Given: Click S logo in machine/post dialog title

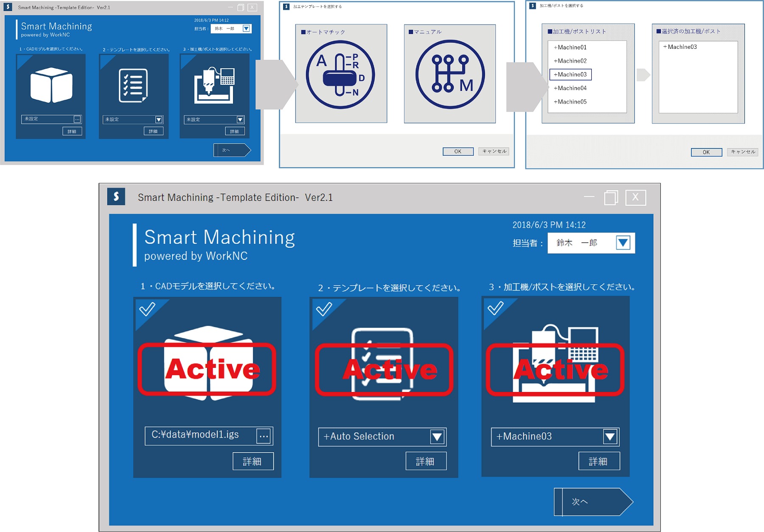Looking at the screenshot, I should 533,6.
